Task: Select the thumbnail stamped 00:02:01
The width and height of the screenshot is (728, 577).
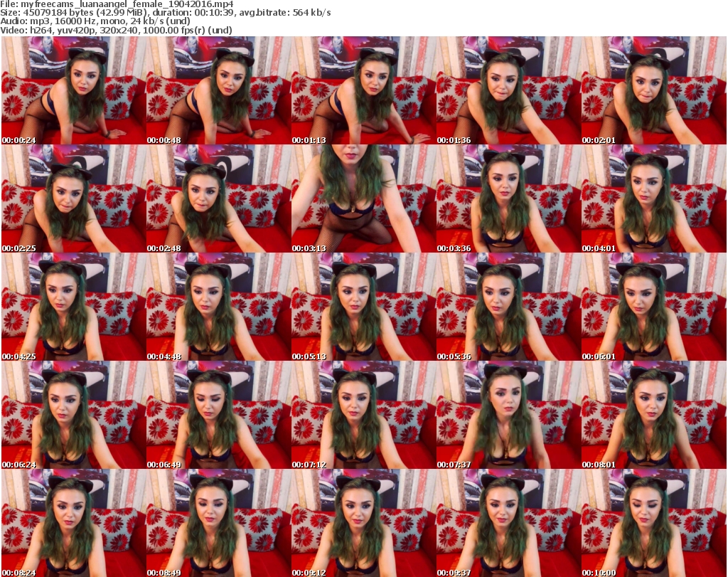Action: click(654, 90)
